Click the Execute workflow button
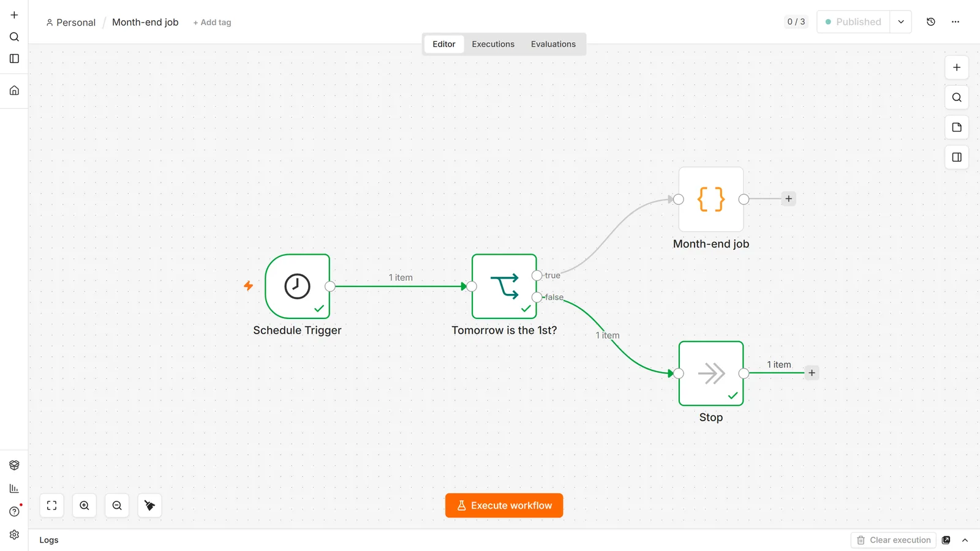 click(x=504, y=506)
